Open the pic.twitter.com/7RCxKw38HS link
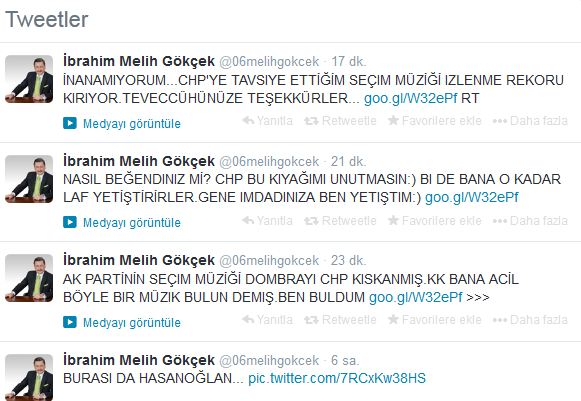This screenshot has width=581, height=401. pos(337,378)
